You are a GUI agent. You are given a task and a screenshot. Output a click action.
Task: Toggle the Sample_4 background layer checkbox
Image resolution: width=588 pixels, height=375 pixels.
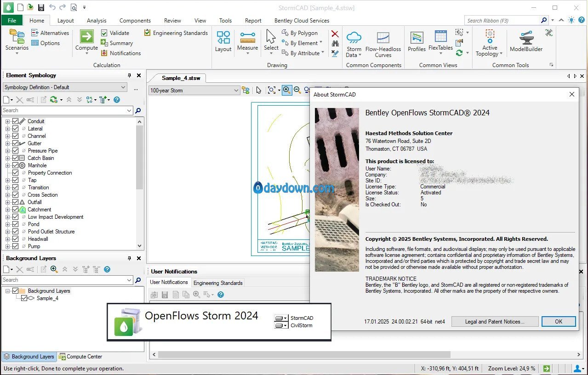(24, 298)
